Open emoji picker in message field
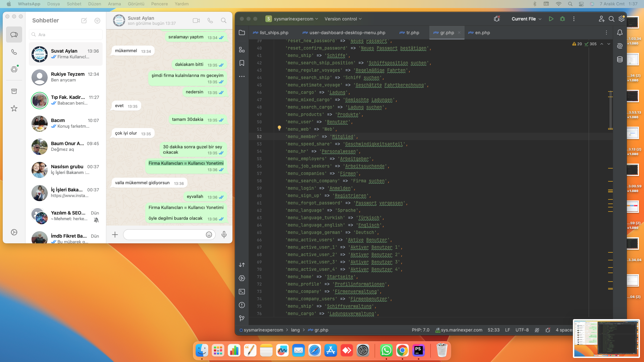644x362 pixels. (209, 235)
